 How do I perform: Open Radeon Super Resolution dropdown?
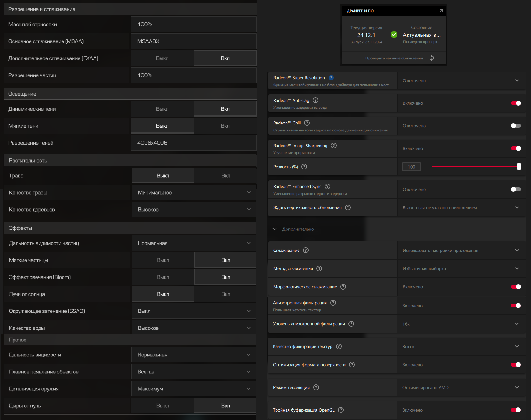462,81
